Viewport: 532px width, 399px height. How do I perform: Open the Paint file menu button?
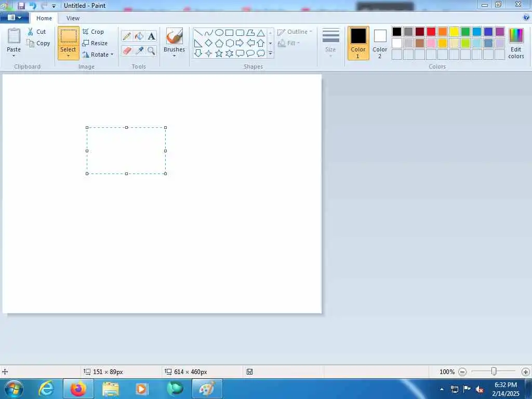(x=15, y=18)
